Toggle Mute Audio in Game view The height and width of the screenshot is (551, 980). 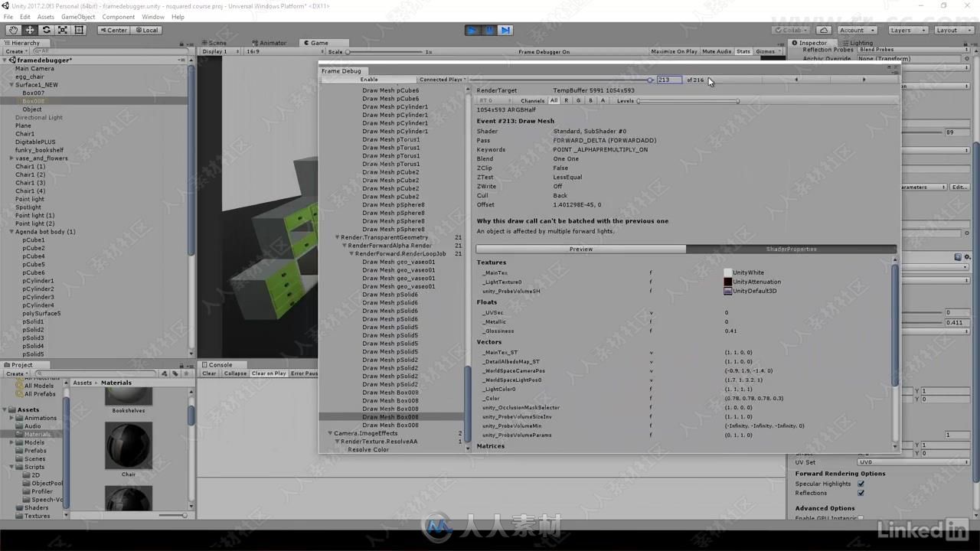[x=717, y=51]
